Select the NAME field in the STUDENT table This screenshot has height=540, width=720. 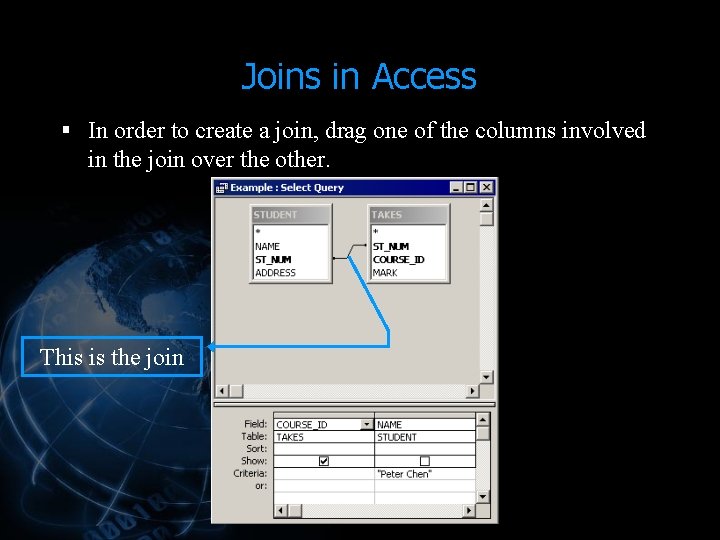point(290,247)
